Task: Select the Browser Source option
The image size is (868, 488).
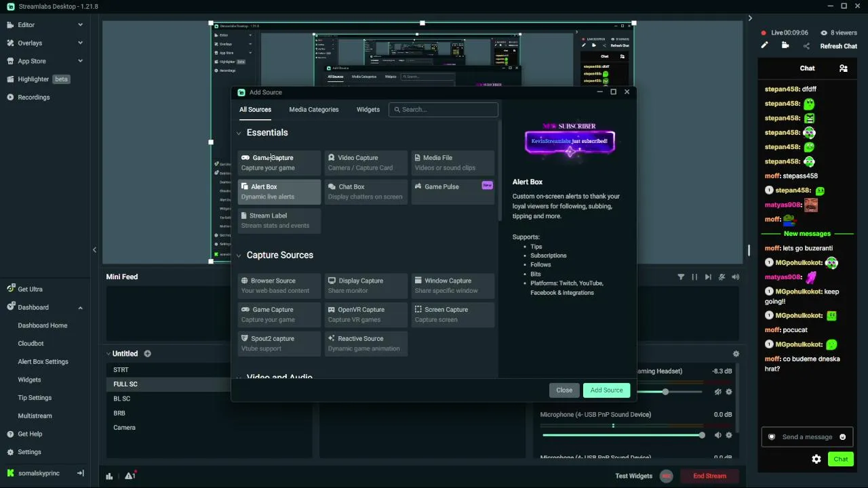Action: (x=279, y=285)
